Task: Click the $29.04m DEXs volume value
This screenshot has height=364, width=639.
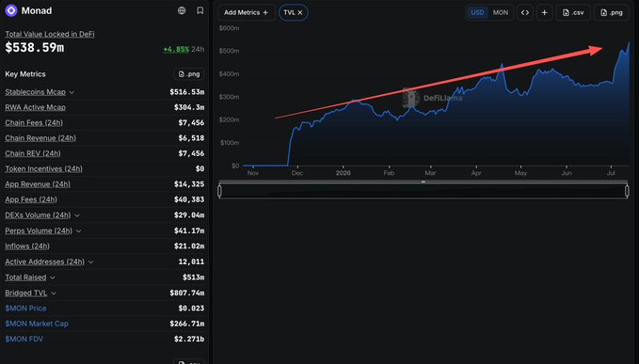Action: pyautogui.click(x=189, y=215)
